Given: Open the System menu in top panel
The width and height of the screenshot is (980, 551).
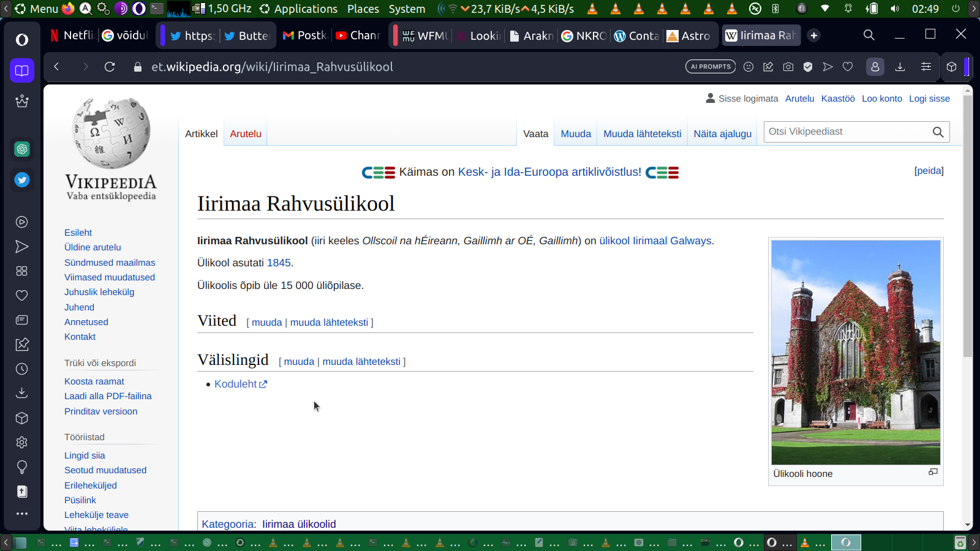Looking at the screenshot, I should pyautogui.click(x=407, y=9).
